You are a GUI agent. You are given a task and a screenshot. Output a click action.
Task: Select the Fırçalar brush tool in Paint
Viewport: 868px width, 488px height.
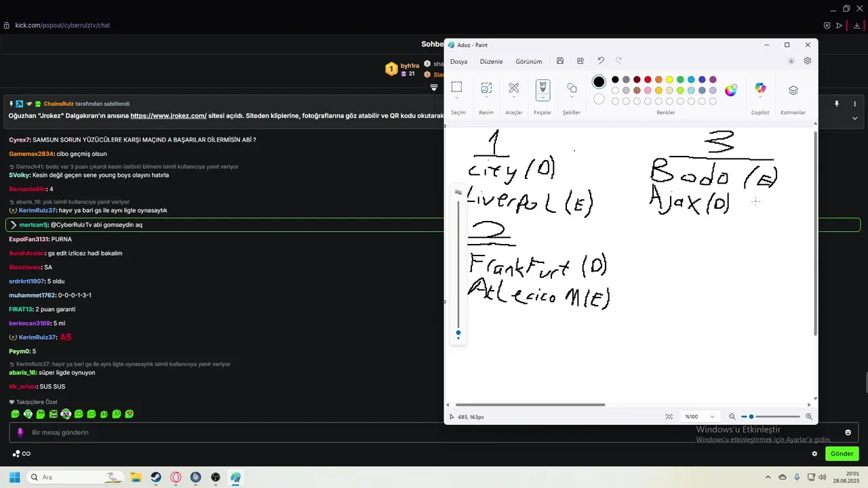coord(542,87)
